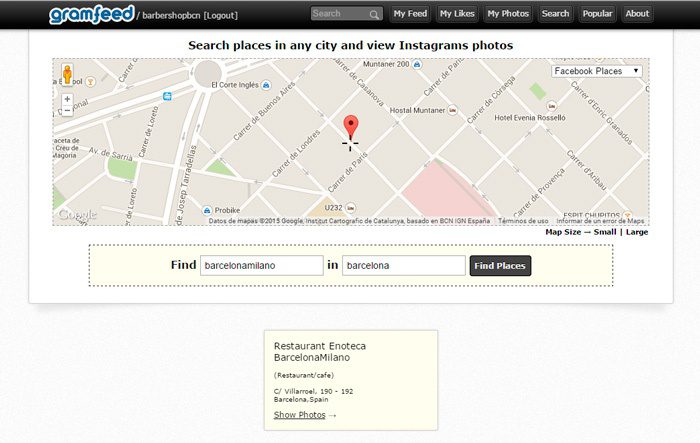Click the Logout link
The height and width of the screenshot is (443, 700).
tap(221, 16)
